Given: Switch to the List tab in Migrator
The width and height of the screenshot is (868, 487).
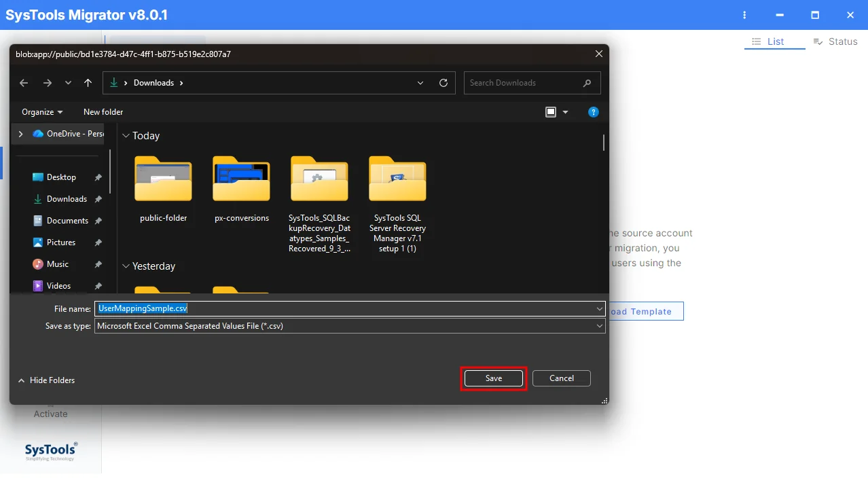Looking at the screenshot, I should 775,41.
